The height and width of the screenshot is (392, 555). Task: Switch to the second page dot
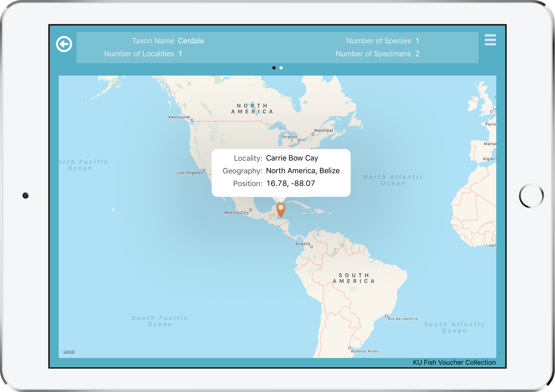(x=281, y=68)
